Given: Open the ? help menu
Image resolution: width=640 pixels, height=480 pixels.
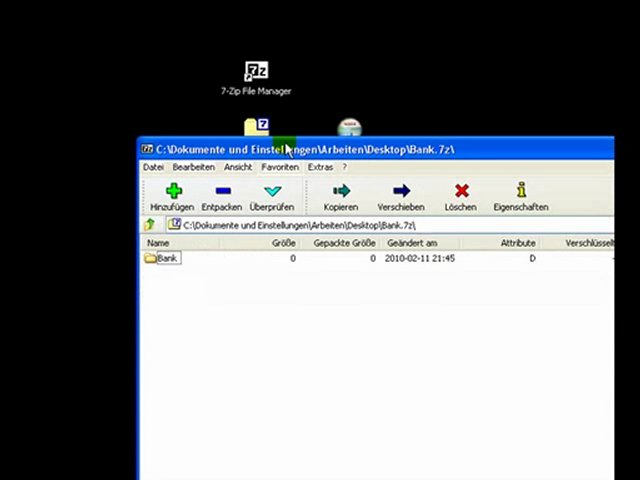Looking at the screenshot, I should pyautogui.click(x=344, y=167).
